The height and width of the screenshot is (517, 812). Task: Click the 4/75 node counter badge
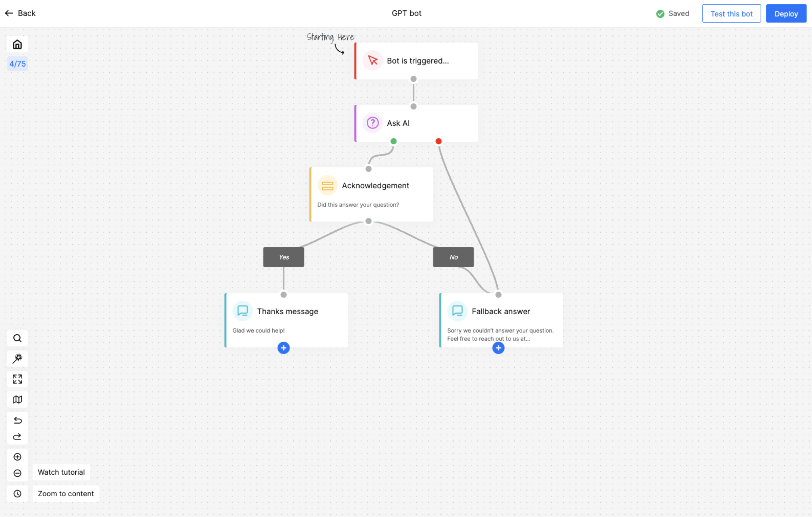pos(17,64)
